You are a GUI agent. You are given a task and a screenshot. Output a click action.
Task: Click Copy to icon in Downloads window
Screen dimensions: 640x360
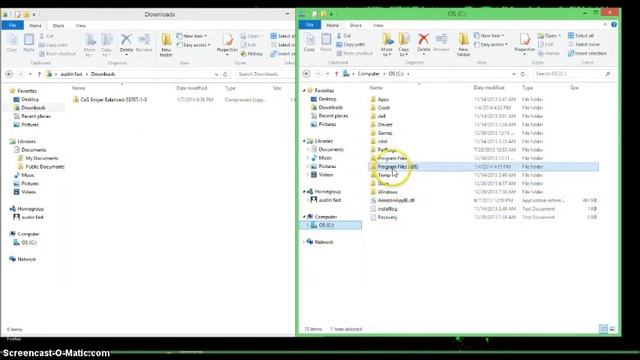pos(107,44)
